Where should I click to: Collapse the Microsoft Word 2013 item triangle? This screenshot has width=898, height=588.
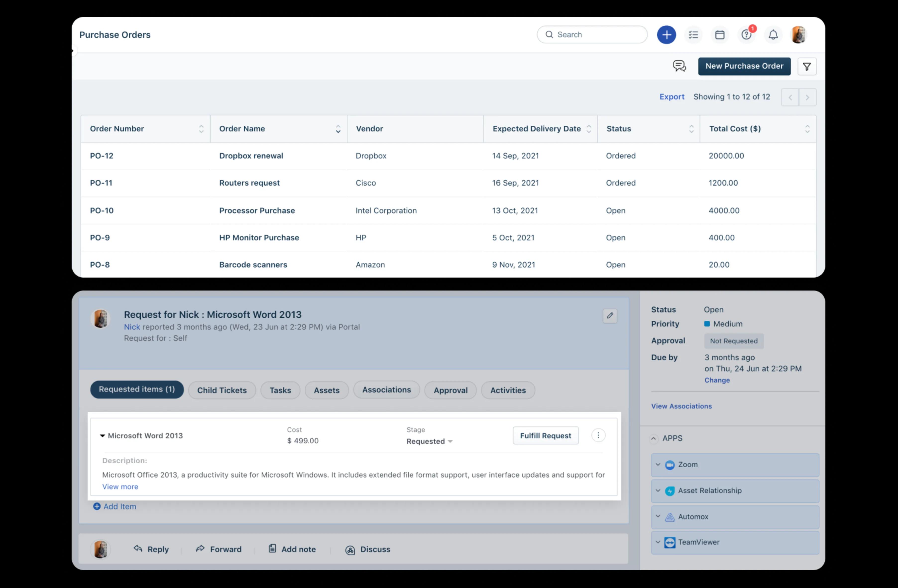pos(102,436)
